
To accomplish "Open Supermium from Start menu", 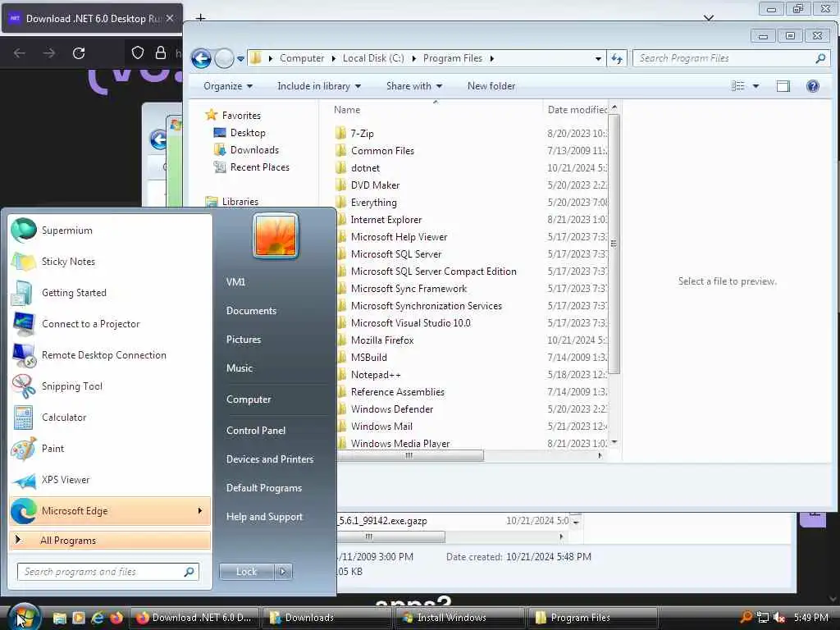I will coord(110,231).
